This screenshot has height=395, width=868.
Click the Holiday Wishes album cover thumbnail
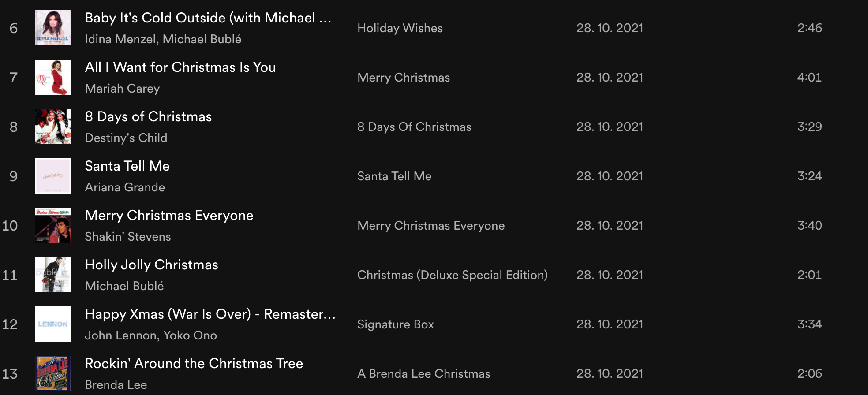[53, 28]
